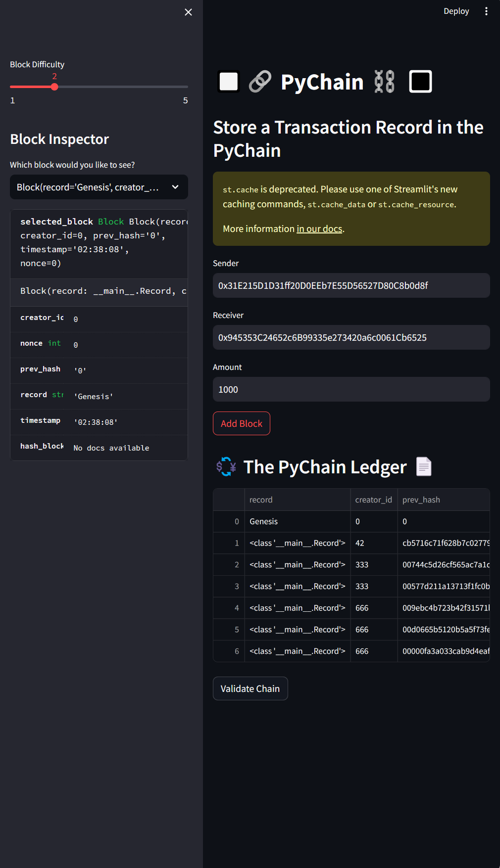Click the Deploy button

[456, 11]
